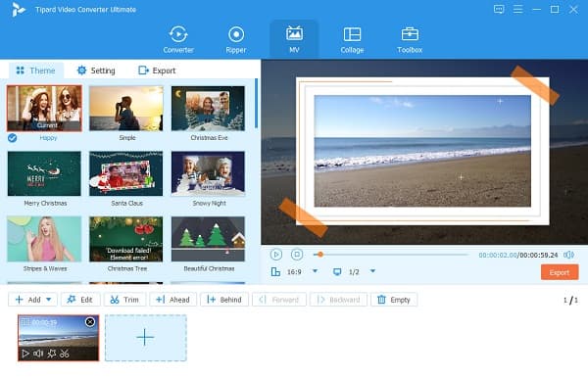Viewport: 588px width, 379px height.
Task: Open the hamburger menu in title bar
Action: tap(517, 10)
